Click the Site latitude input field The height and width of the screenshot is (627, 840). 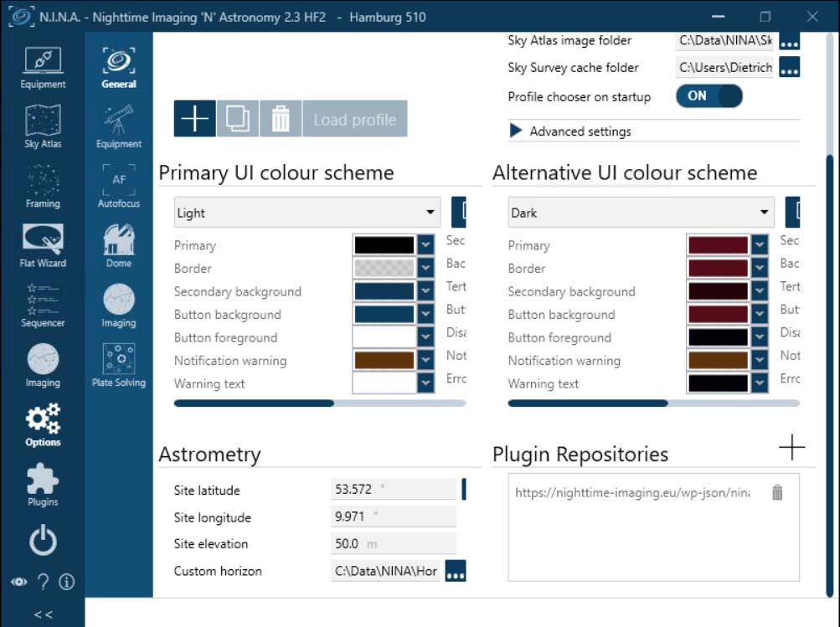pos(394,490)
